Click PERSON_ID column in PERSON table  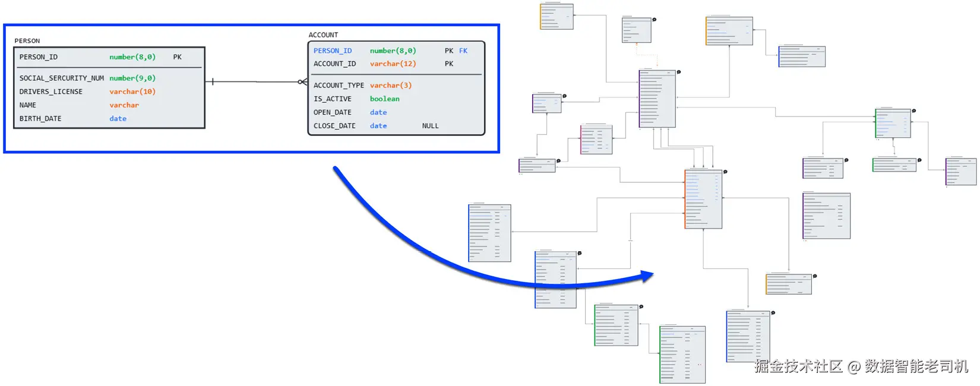[x=39, y=57]
